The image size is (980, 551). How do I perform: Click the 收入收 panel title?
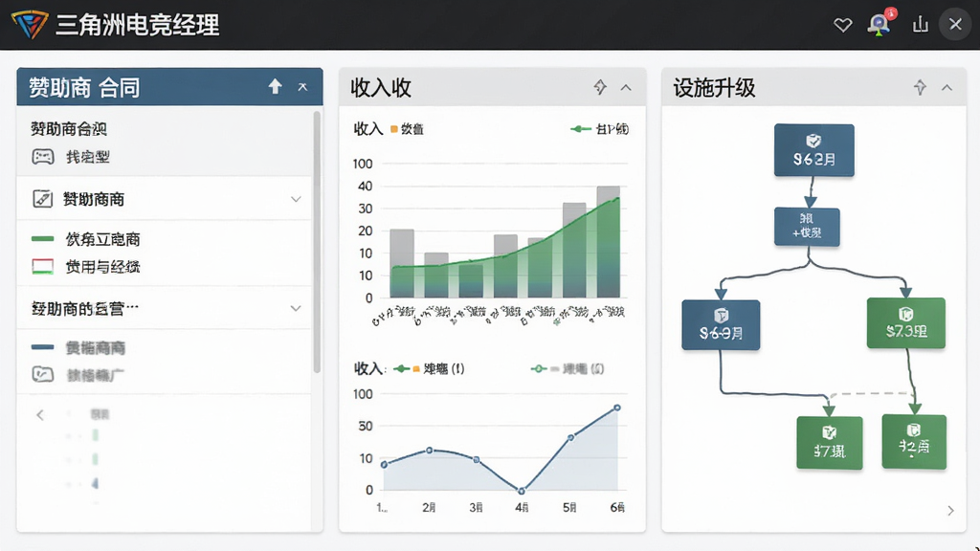pyautogui.click(x=381, y=87)
